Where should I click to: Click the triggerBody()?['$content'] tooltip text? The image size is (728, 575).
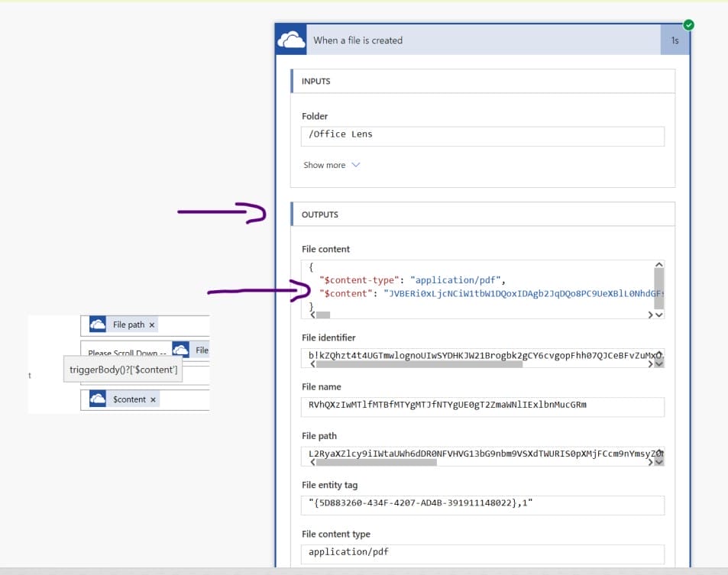point(124,369)
